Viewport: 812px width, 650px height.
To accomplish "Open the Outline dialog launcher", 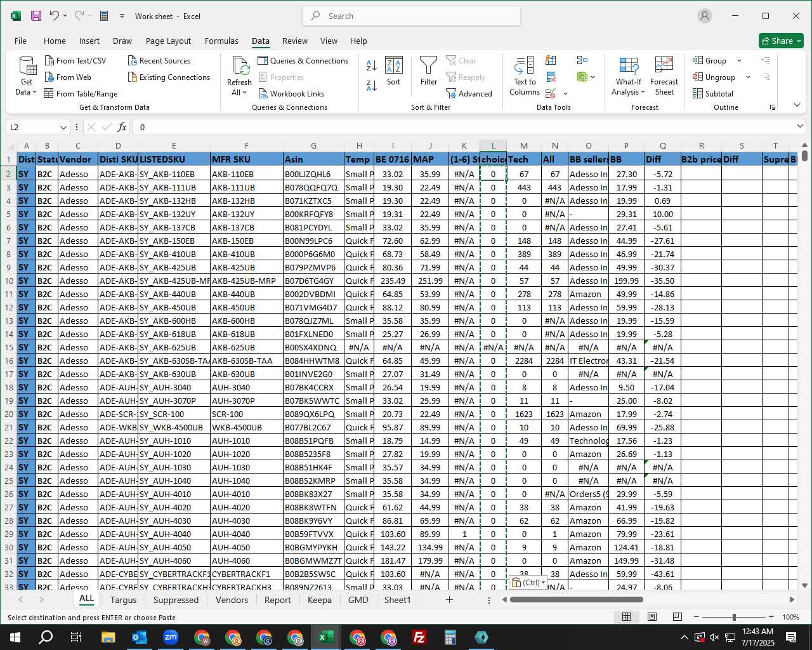I will [773, 107].
